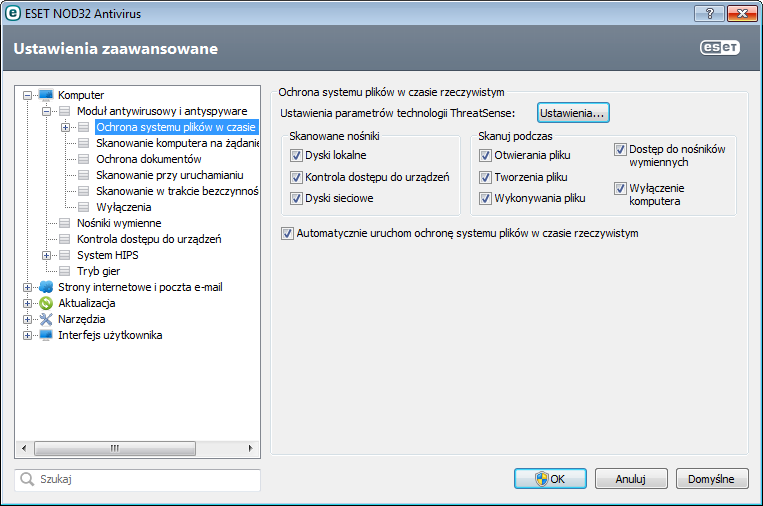This screenshot has width=763, height=506.
Task: Expand the Narzędzia tree node
Action: tap(28, 320)
